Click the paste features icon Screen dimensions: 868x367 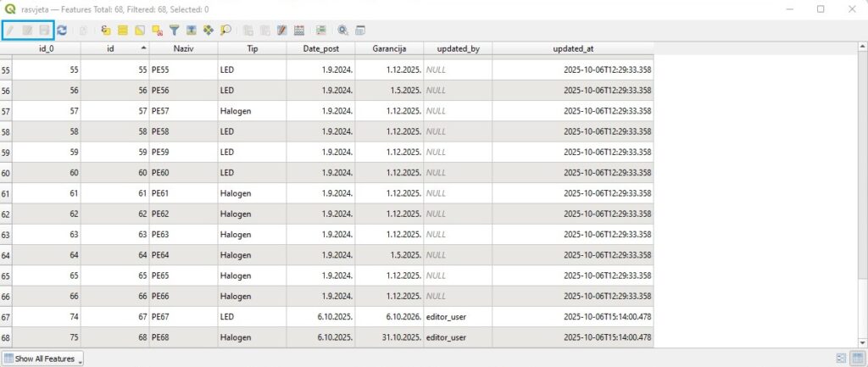coord(265,31)
